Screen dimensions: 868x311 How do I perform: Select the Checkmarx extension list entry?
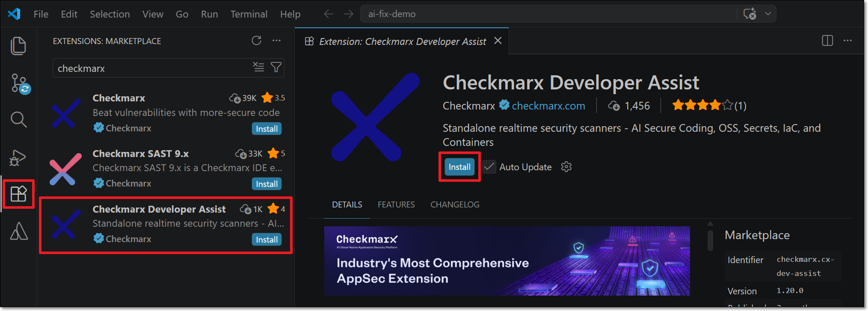point(166,113)
